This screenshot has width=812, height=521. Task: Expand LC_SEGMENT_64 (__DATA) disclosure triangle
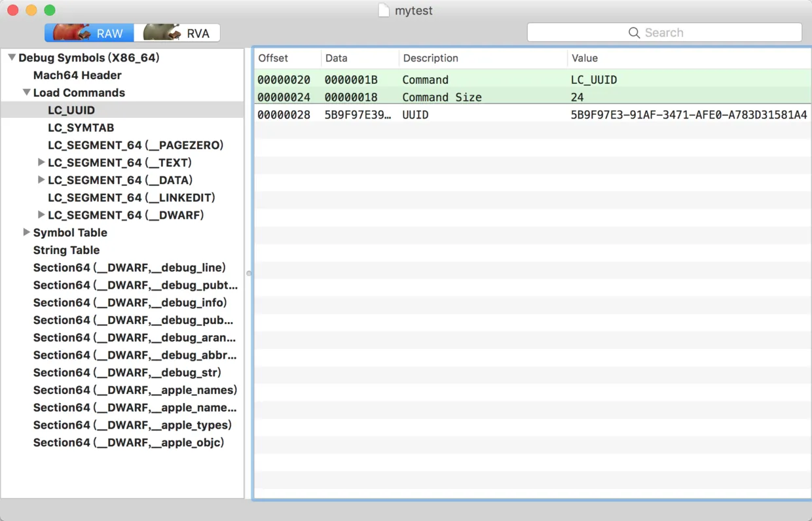point(41,179)
